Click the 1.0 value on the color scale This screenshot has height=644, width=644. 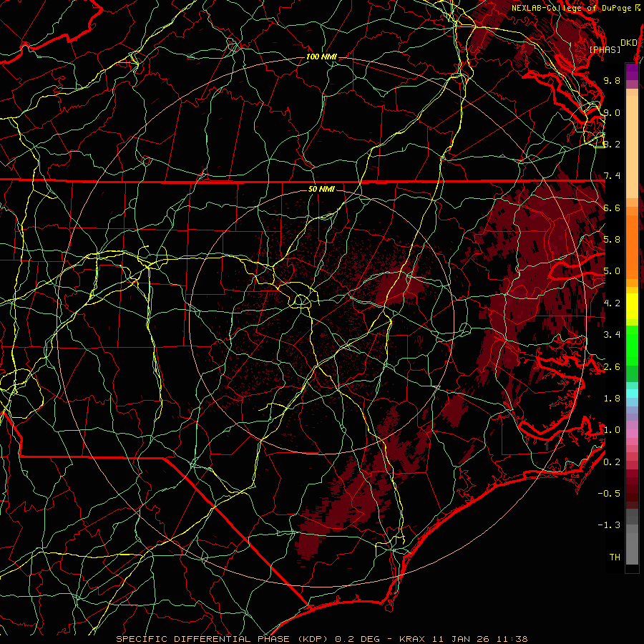[x=612, y=430]
